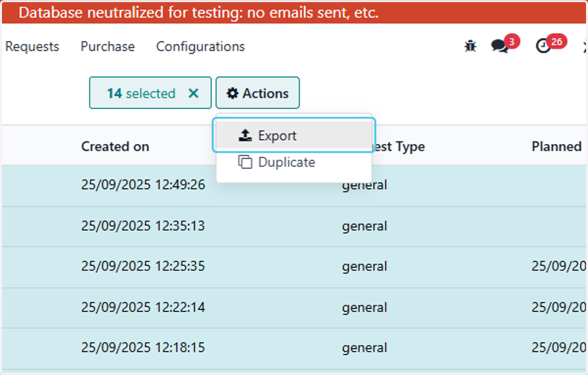Screen dimensions: 588x375
Task: Sort by the Planned column header
Action: coord(557,146)
